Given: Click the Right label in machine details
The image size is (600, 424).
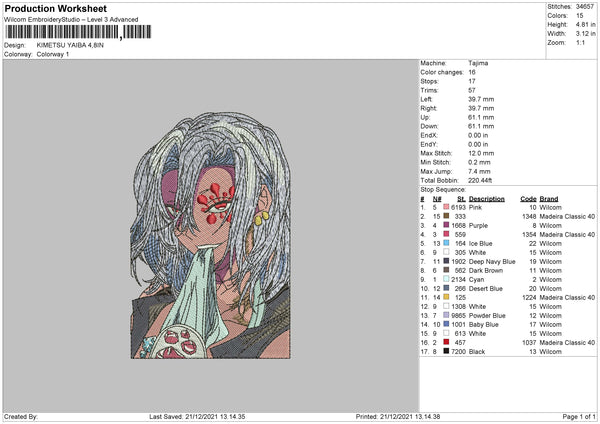Looking at the screenshot, I should [x=428, y=108].
